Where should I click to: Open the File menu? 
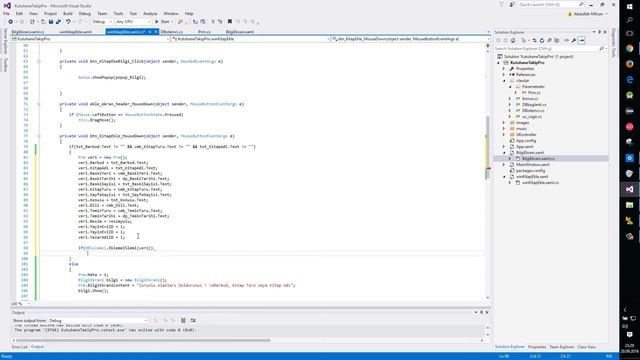pos(6,13)
